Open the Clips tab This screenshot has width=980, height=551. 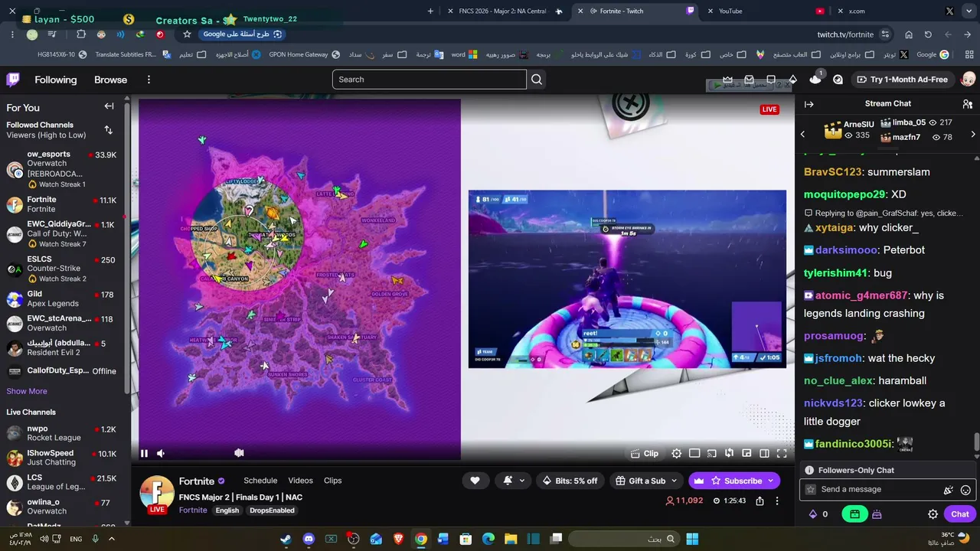click(332, 481)
